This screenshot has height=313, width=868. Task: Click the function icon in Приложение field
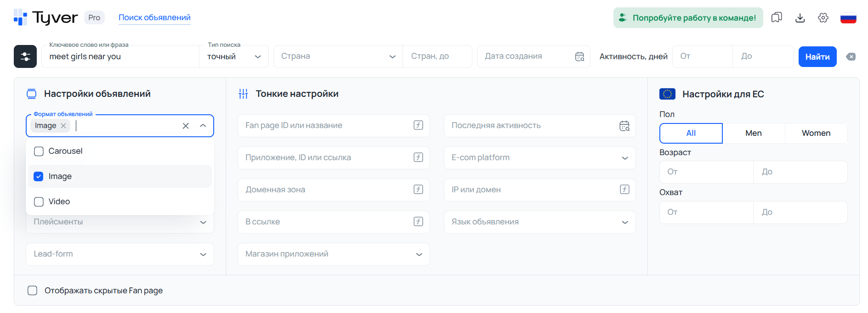coord(418,157)
